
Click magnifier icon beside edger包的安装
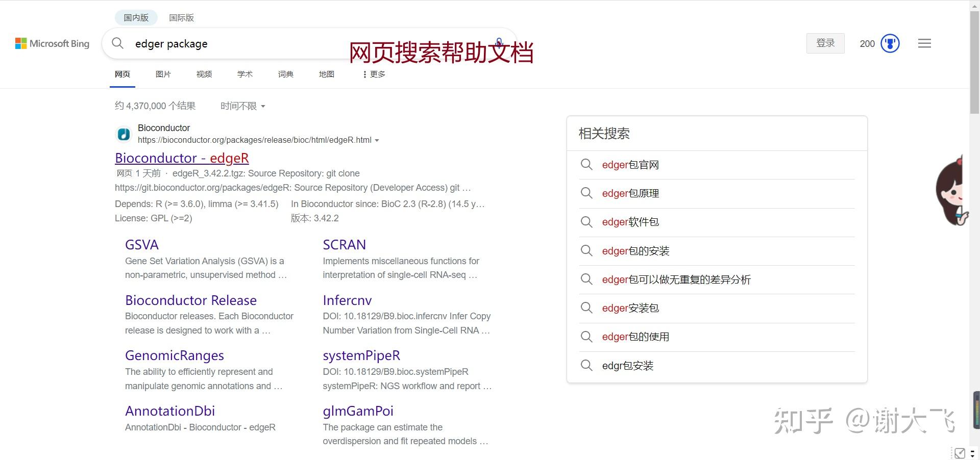pyautogui.click(x=586, y=251)
